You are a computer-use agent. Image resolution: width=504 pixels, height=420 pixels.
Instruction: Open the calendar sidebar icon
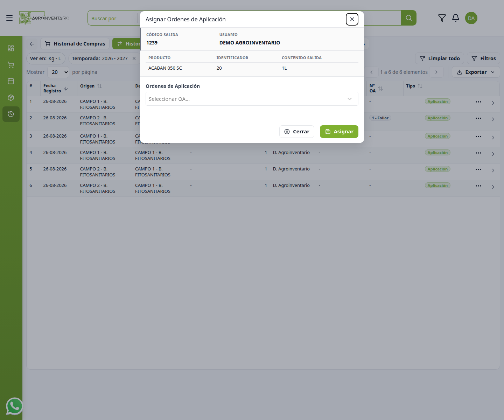click(11, 81)
